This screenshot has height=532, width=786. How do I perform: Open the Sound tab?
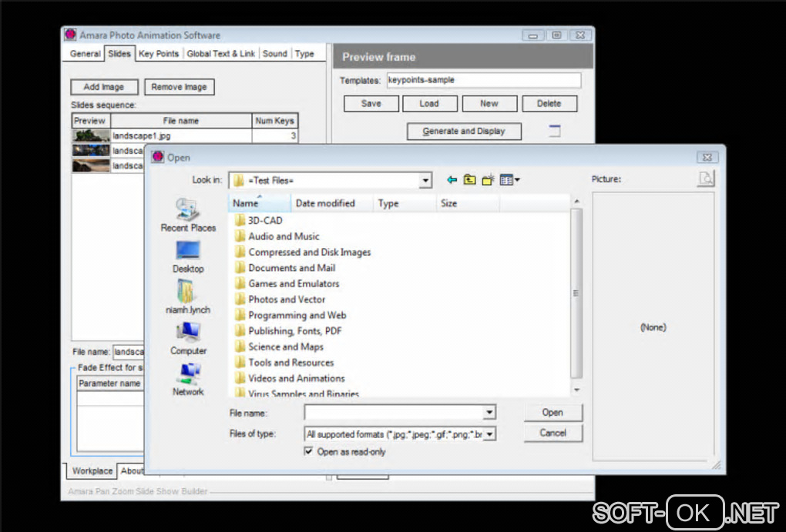pyautogui.click(x=274, y=54)
